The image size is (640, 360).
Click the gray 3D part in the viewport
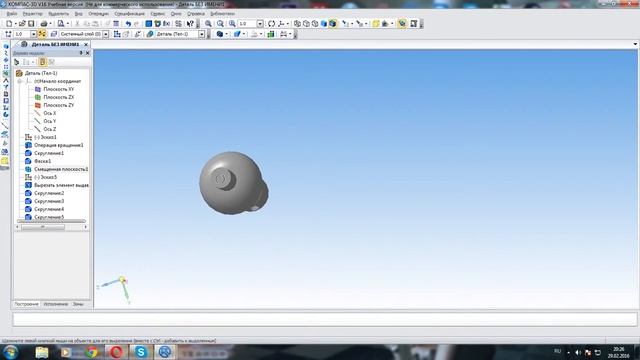(233, 184)
